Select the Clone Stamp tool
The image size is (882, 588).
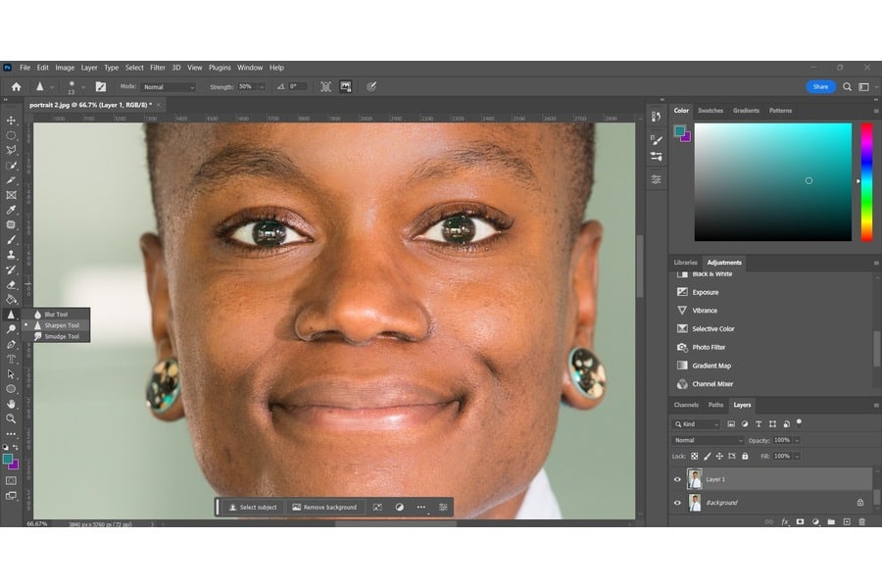coord(11,255)
